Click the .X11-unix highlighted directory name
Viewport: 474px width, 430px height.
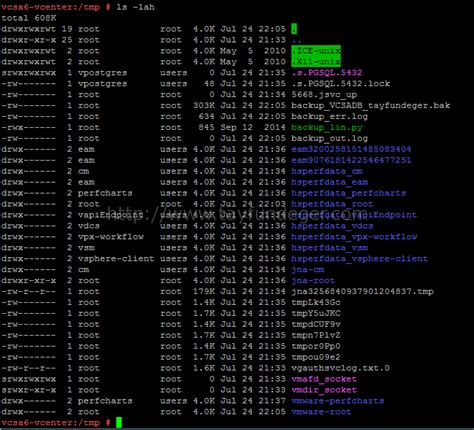[316, 62]
